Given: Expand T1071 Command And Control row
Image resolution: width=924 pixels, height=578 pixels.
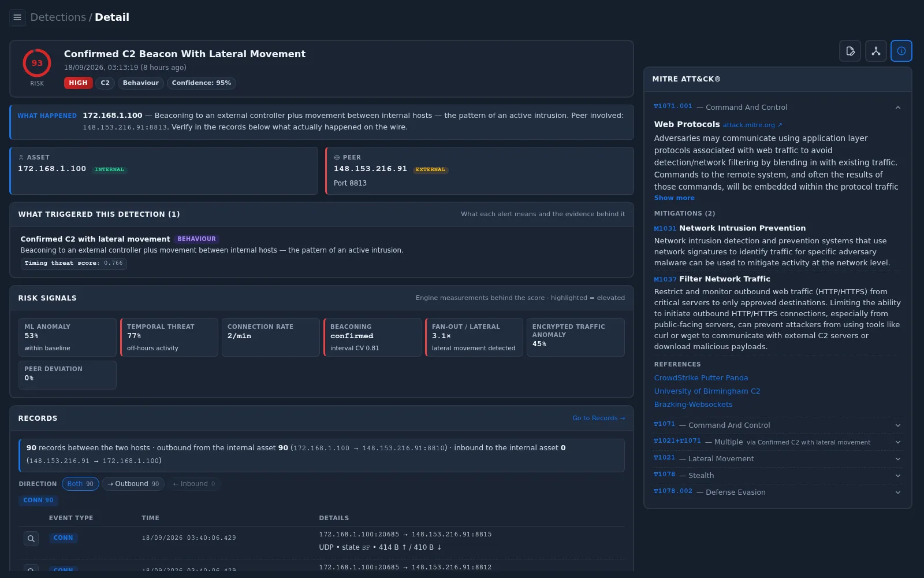Looking at the screenshot, I should (778, 425).
